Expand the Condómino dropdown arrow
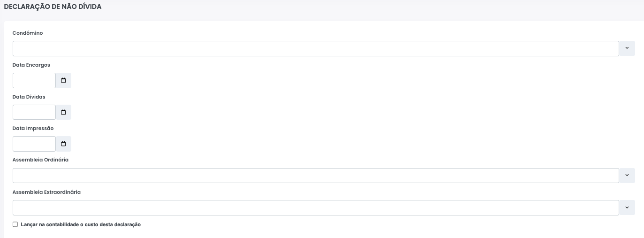 627,48
